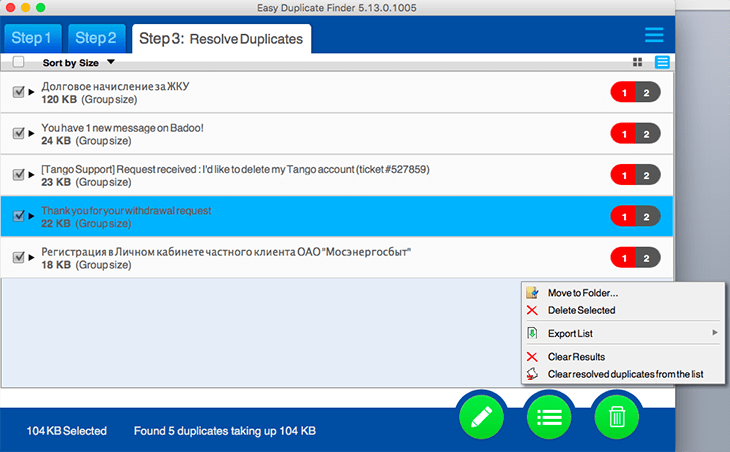730x452 pixels.
Task: Uncheck the Badoo new message group
Action: point(19,133)
